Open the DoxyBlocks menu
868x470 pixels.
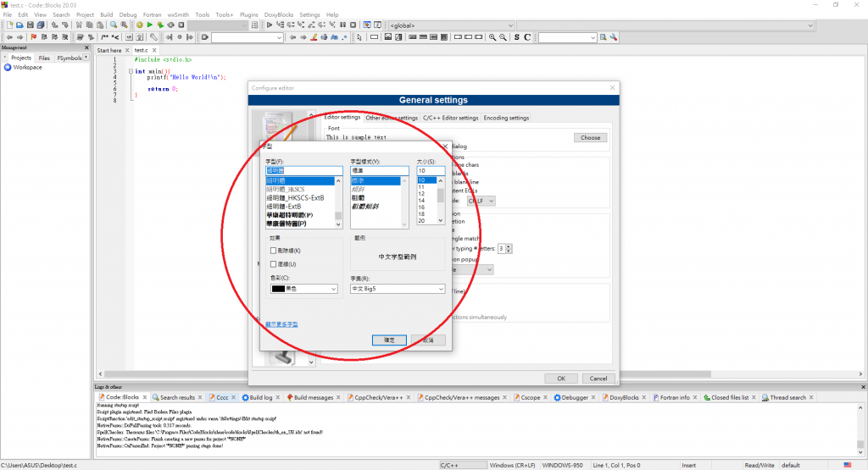[278, 15]
